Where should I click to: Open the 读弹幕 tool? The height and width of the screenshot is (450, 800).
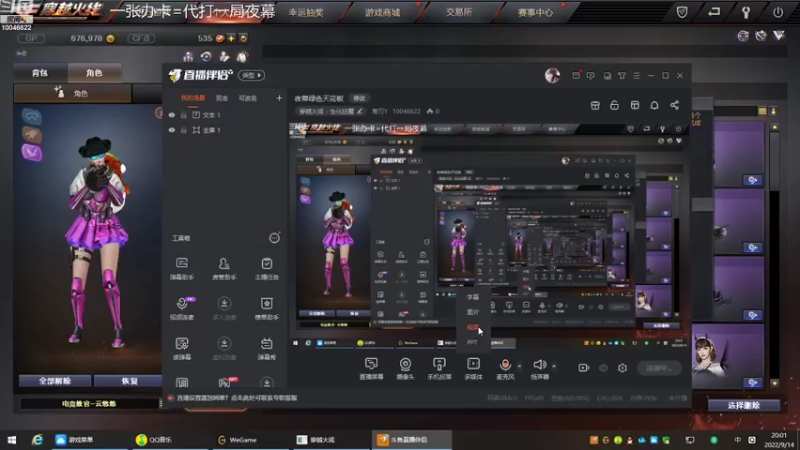click(x=182, y=348)
